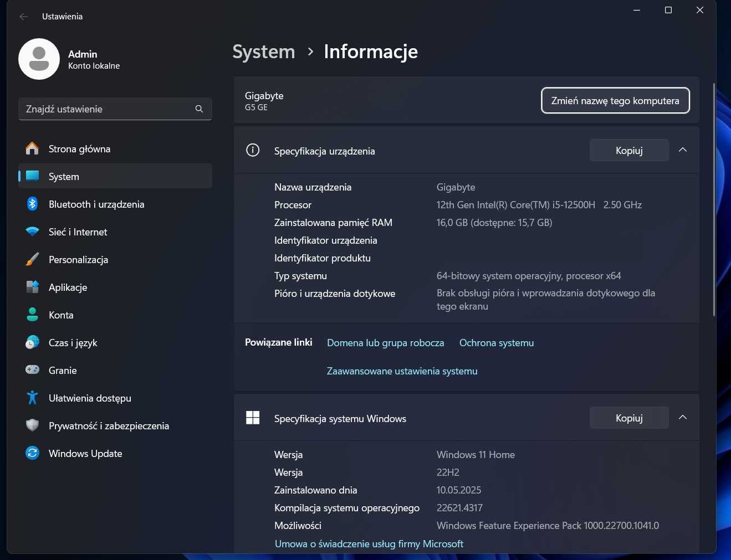Viewport: 731px width, 560px height.
Task: Maximize the Ustawienia window
Action: pos(668,10)
